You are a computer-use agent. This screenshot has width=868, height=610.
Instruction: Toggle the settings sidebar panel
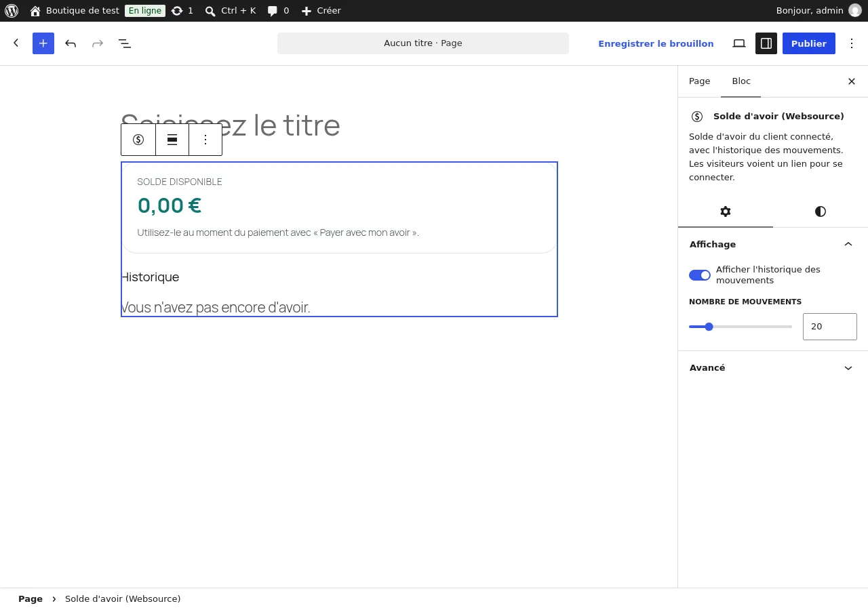click(x=766, y=43)
